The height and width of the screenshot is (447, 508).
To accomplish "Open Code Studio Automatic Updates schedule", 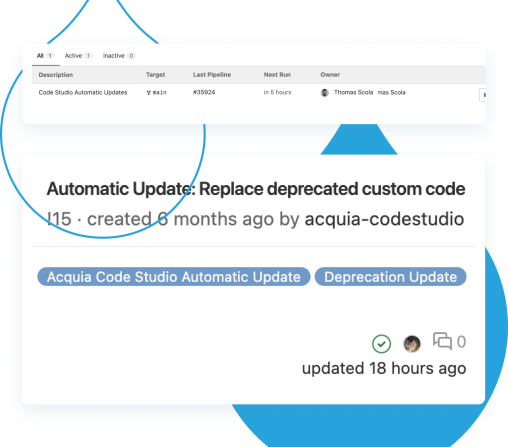I will [83, 92].
